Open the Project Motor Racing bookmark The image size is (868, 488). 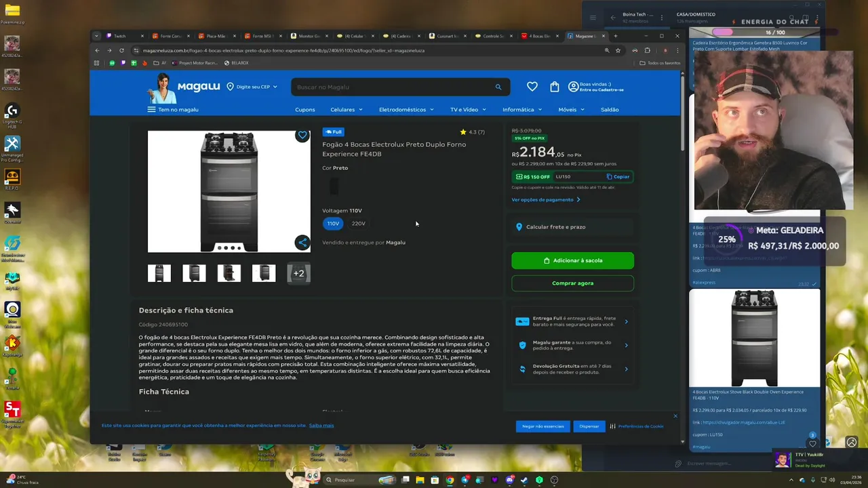(x=194, y=63)
